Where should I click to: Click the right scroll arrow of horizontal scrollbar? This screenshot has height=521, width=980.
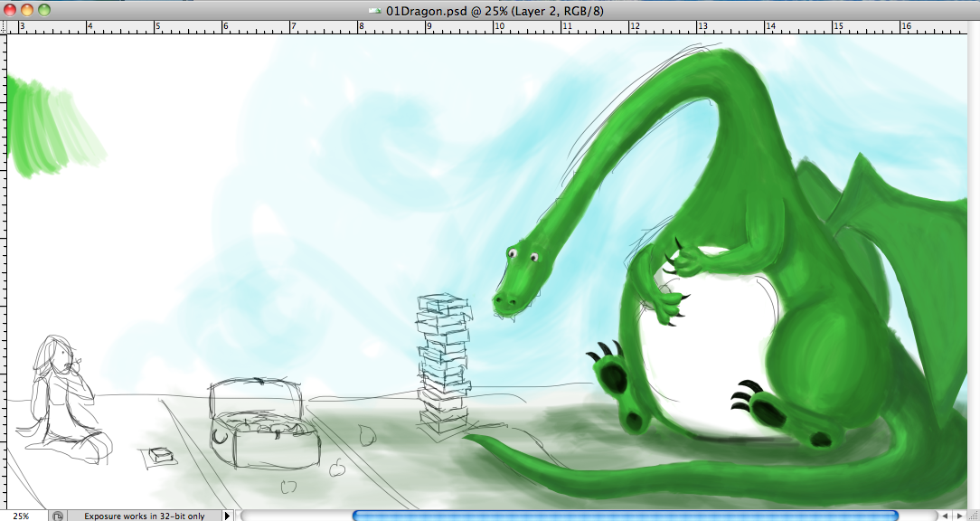point(960,516)
